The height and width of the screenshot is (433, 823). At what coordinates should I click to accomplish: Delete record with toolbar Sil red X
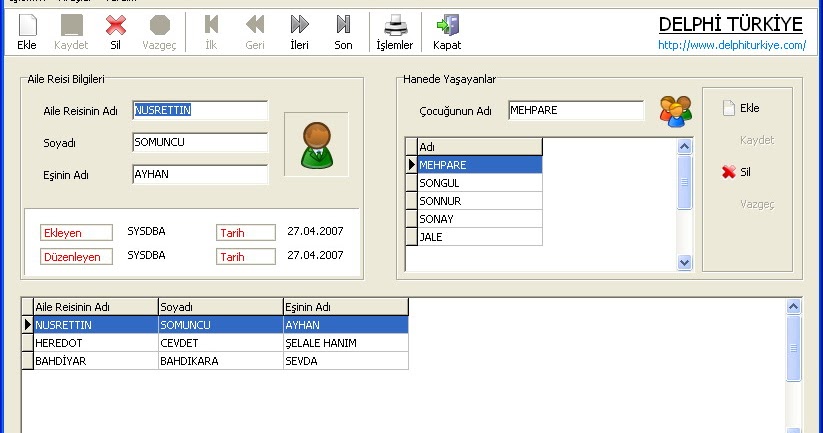115,25
